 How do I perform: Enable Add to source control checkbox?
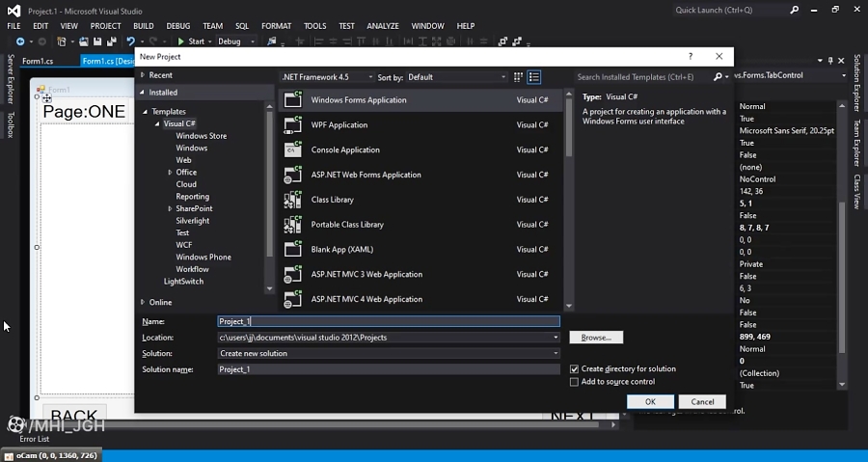click(575, 382)
